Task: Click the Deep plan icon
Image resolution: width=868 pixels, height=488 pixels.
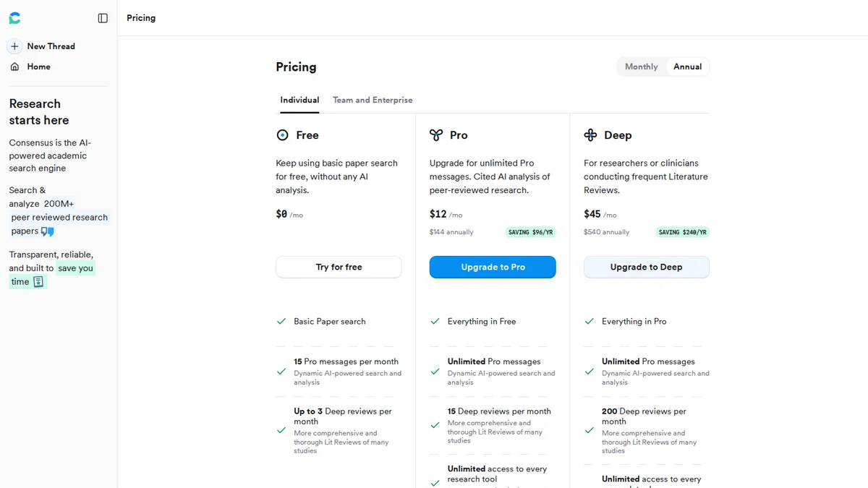Action: 590,135
